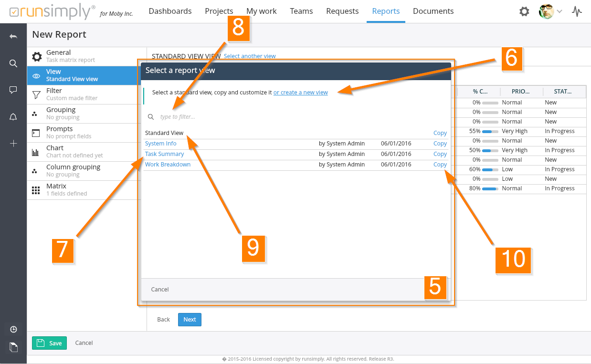Click the 'or create a new view' link
Image resolution: width=591 pixels, height=364 pixels.
[x=300, y=93]
